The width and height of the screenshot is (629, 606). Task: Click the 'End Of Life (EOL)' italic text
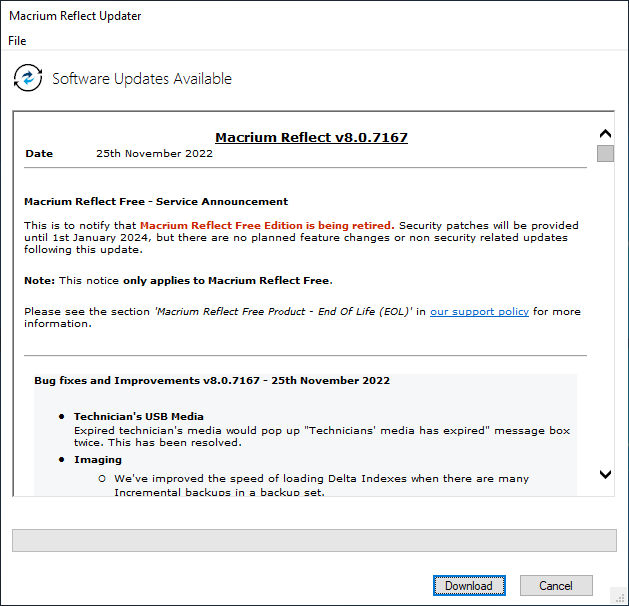pyautogui.click(x=364, y=312)
